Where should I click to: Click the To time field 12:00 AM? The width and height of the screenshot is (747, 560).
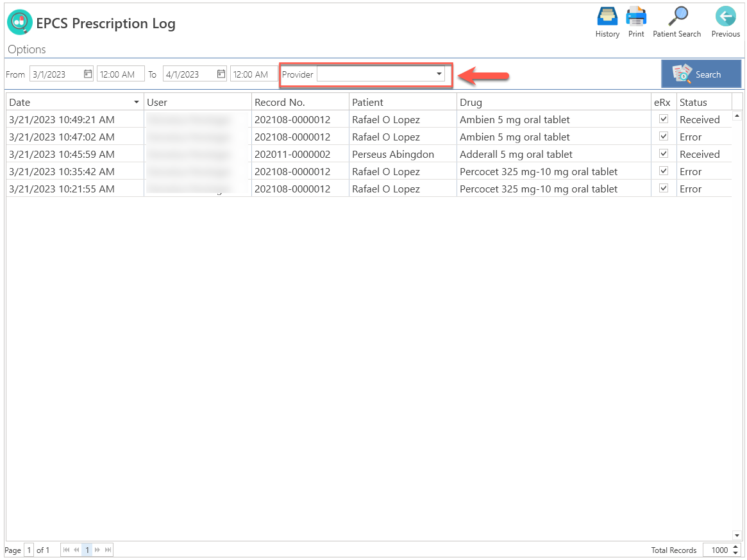pos(254,74)
